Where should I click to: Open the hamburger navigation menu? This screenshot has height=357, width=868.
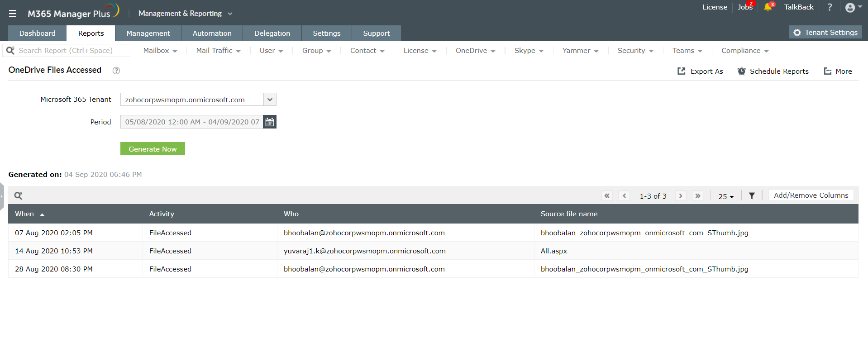click(x=13, y=14)
